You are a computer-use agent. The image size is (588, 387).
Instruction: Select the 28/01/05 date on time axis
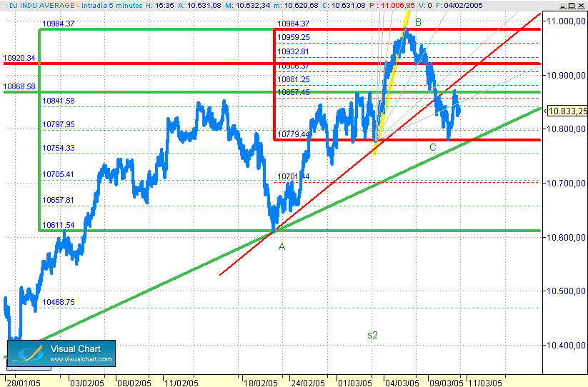pyautogui.click(x=24, y=383)
